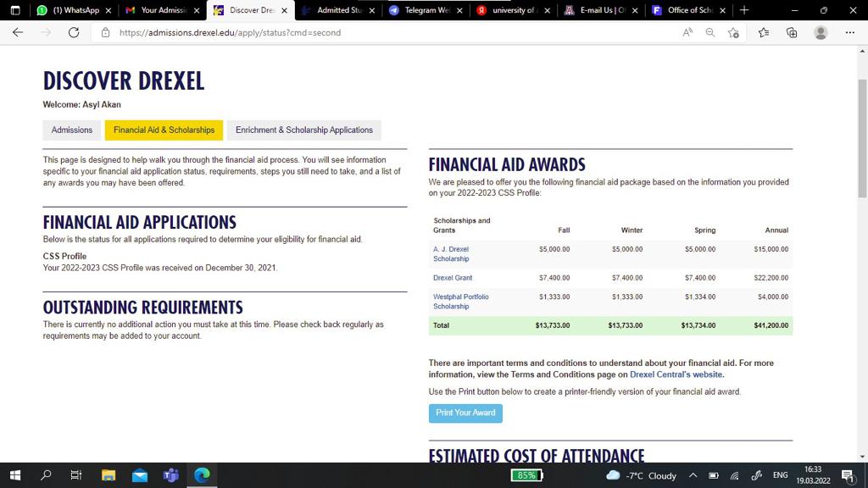
Task: Open the Edge settings and more menu (three dots)
Action: pos(850,32)
